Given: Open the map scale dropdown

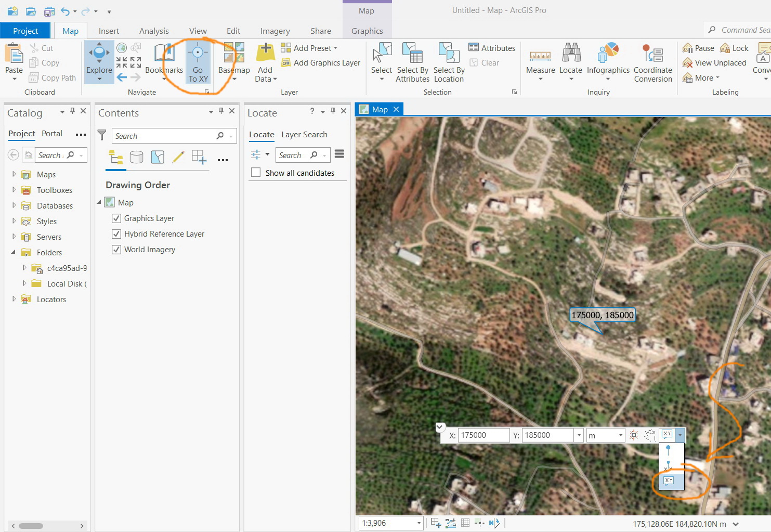Looking at the screenshot, I should click(418, 523).
